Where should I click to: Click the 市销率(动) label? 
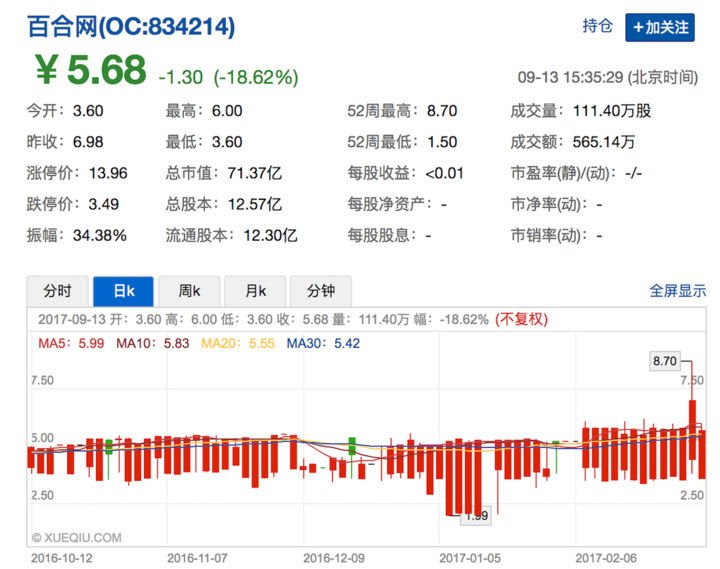click(549, 235)
